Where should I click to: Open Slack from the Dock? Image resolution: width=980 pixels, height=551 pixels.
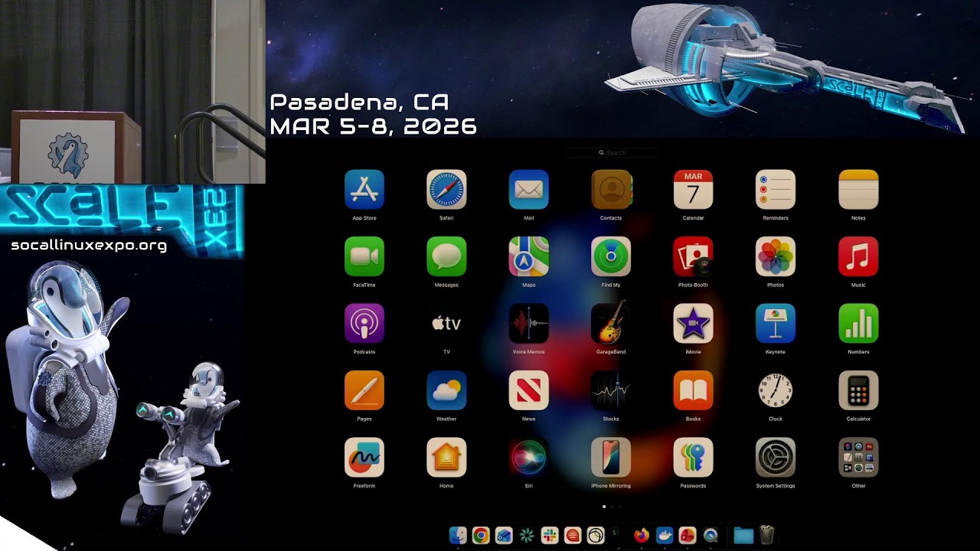click(550, 536)
